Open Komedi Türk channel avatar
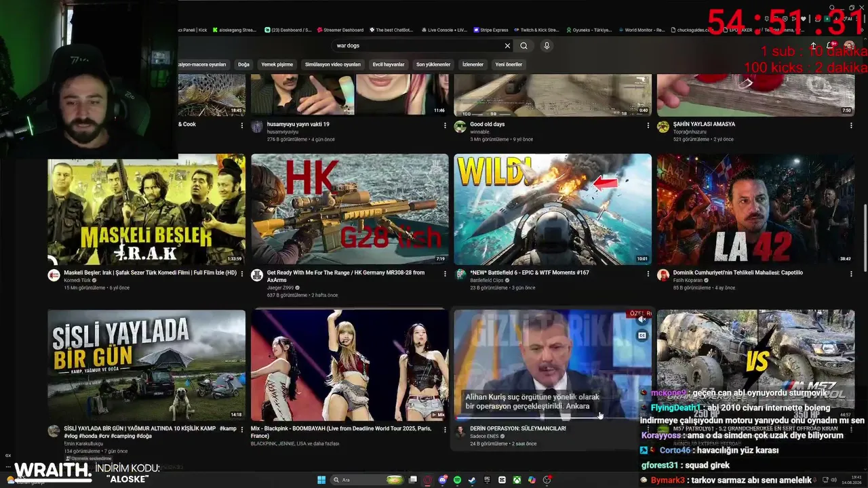Screen dimensions: 868x488 (54, 275)
